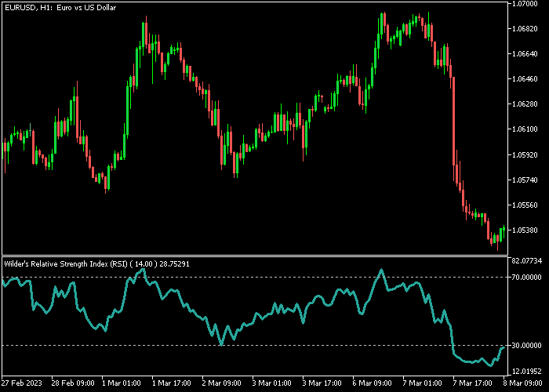The image size is (549, 392).
Task: Click the 8 Mar 09:00 time label
Action: pos(523,383)
